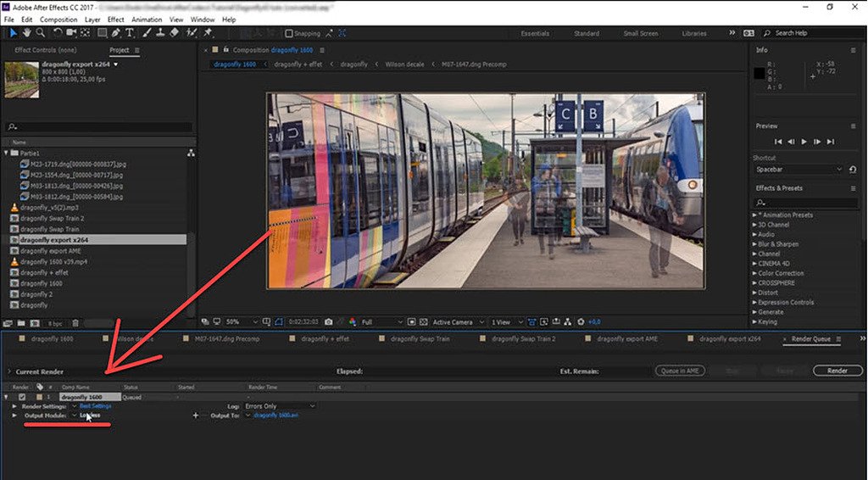Open the Lossless output module link
868x480 pixels.
point(90,416)
